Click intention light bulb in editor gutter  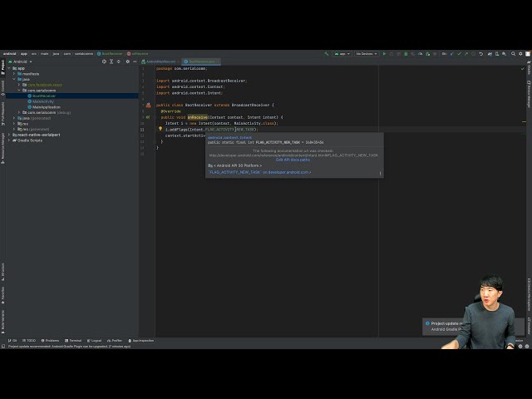click(x=160, y=129)
